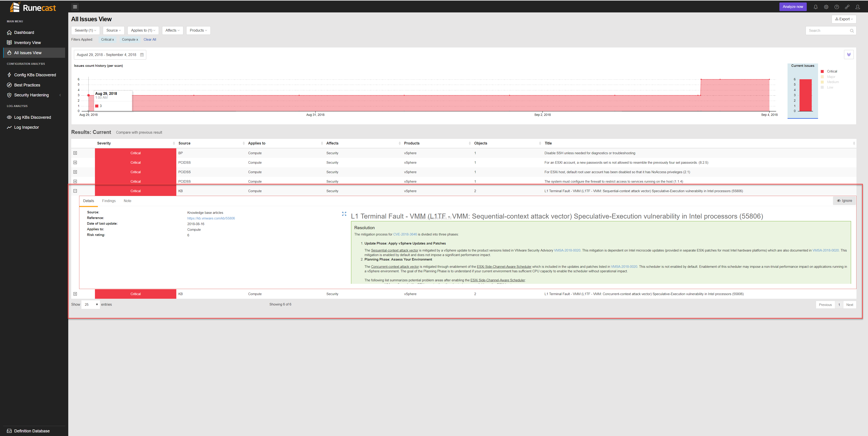
Task: Open the date range calendar icon
Action: point(142,55)
